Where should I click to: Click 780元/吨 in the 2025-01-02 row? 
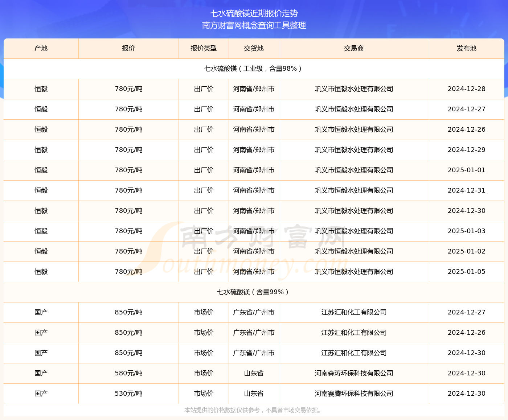coord(128,251)
